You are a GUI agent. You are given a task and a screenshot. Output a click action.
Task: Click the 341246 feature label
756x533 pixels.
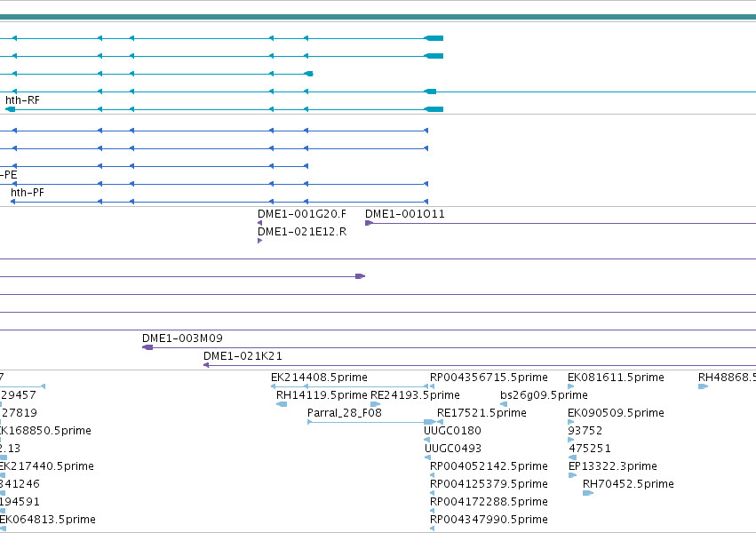pos(20,484)
